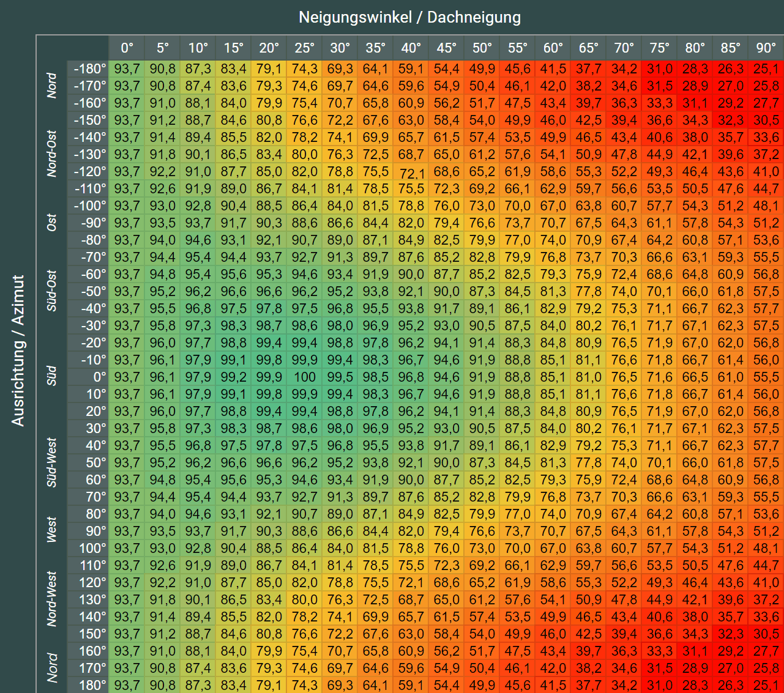Click the -150° azimuth row label
The height and width of the screenshot is (693, 784).
pos(88,120)
